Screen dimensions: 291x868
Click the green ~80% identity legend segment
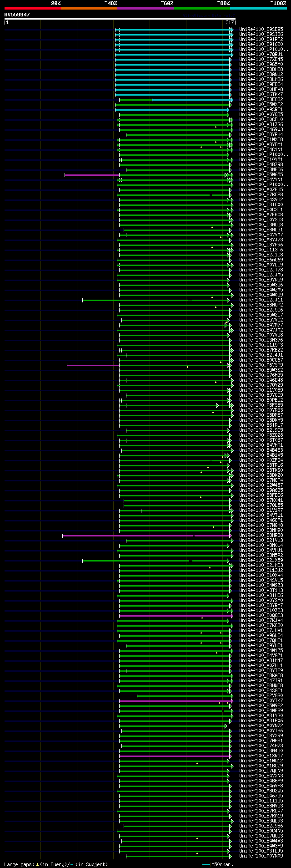202,8
